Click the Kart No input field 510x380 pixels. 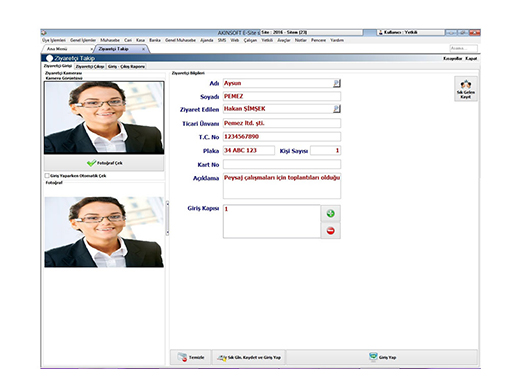click(x=282, y=164)
